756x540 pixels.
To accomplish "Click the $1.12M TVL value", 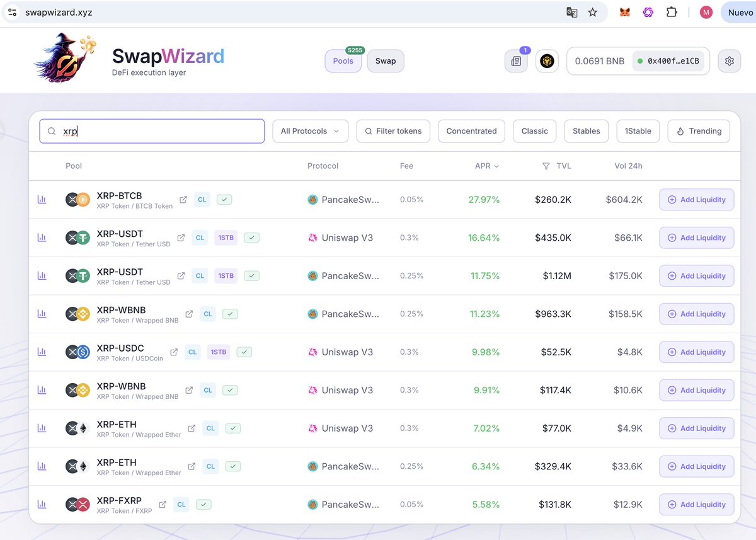I will pos(557,276).
